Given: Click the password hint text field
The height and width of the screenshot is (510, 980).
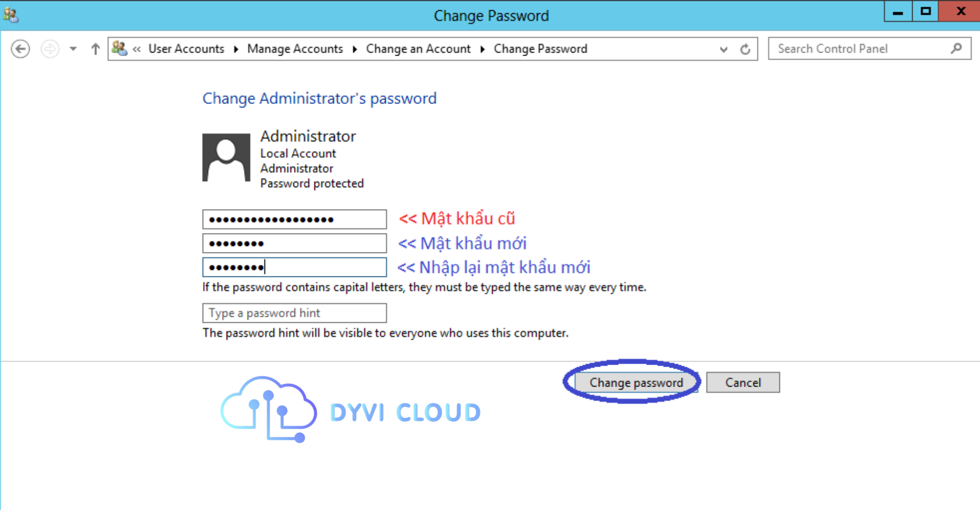Looking at the screenshot, I should [x=294, y=313].
